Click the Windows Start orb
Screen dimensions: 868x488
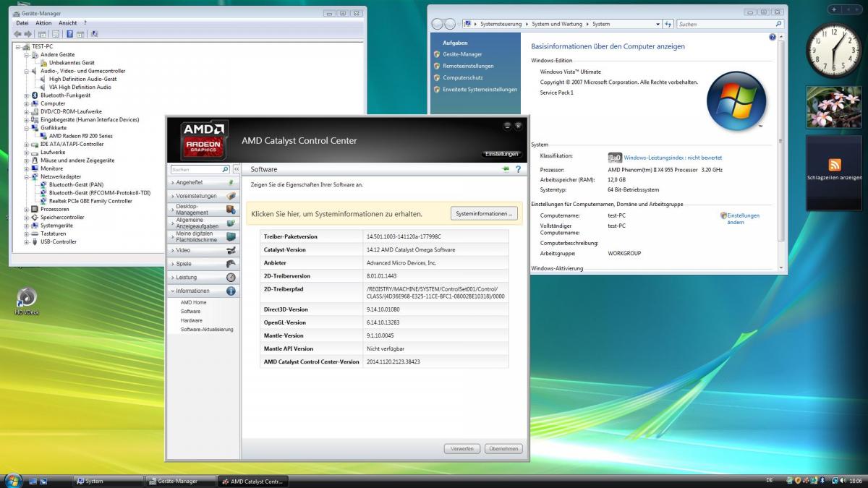tap(13, 480)
